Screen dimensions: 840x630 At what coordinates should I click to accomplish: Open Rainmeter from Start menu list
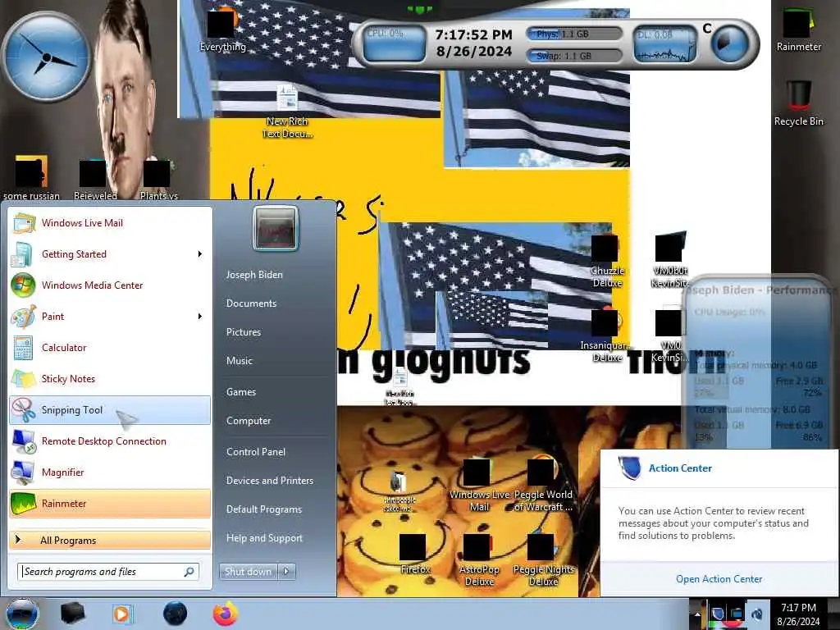(x=110, y=504)
